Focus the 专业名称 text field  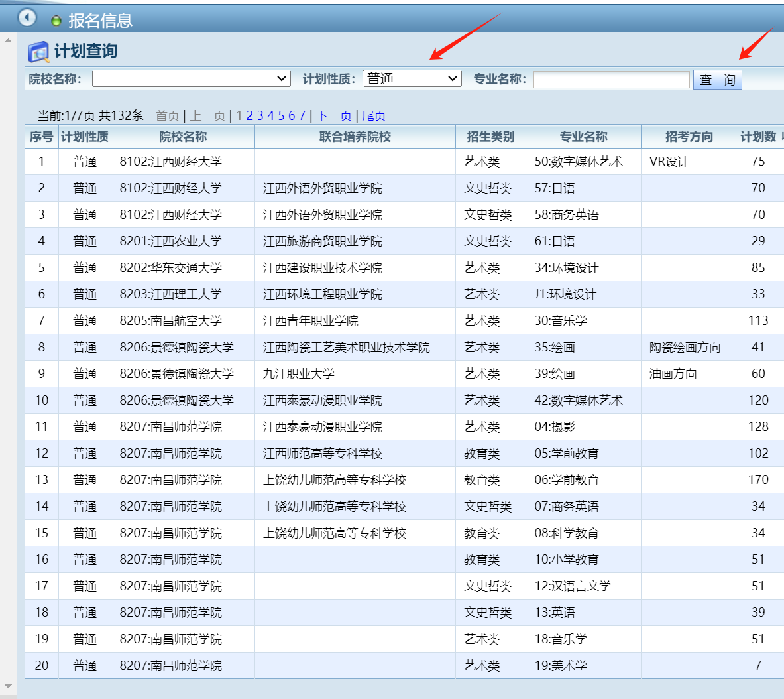click(x=611, y=80)
